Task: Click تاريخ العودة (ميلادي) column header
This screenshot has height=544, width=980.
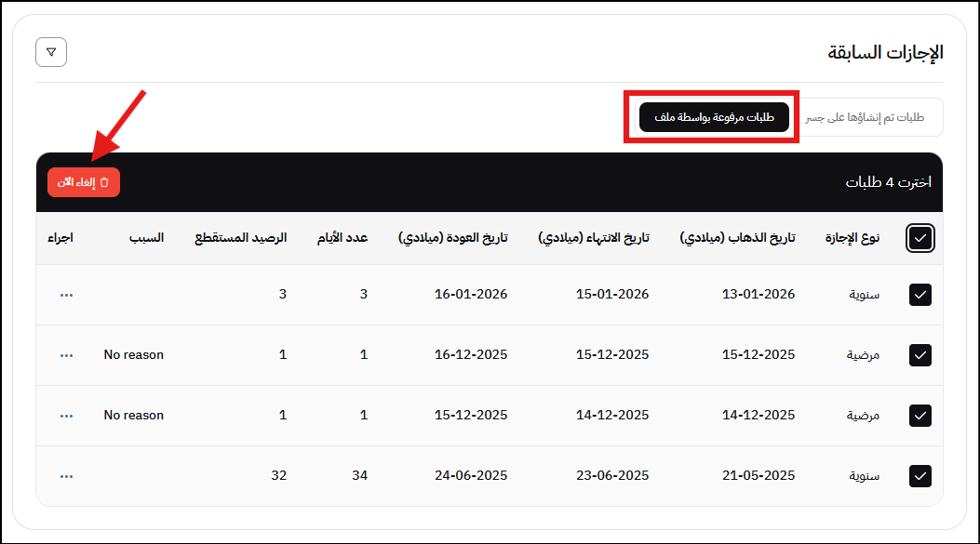Action: (x=453, y=238)
